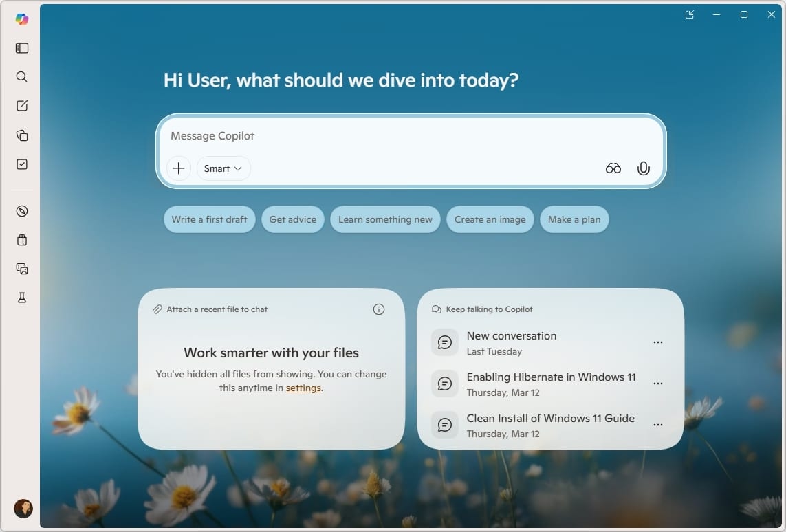
Task: Open the plus attachment menu
Action: point(179,168)
